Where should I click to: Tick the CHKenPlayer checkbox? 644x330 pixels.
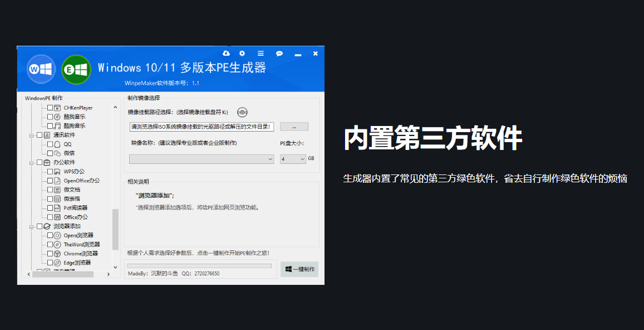tap(50, 108)
